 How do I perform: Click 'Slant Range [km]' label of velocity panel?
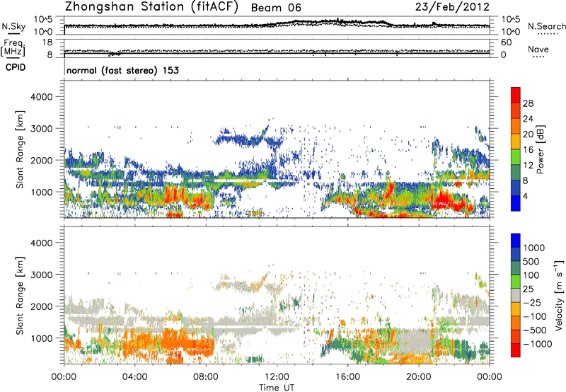20,295
